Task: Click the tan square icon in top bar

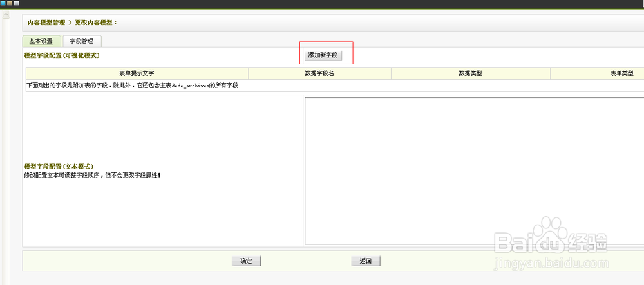Action: (x=10, y=3)
